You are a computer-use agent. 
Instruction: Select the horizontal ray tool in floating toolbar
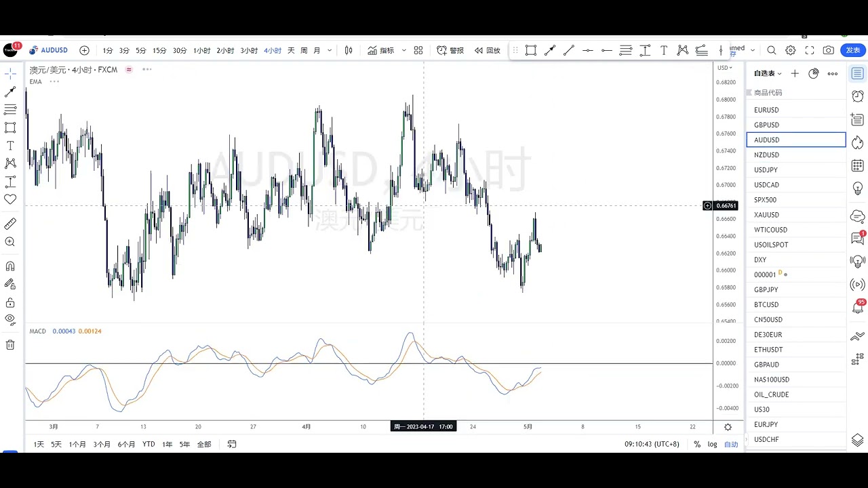click(x=607, y=50)
